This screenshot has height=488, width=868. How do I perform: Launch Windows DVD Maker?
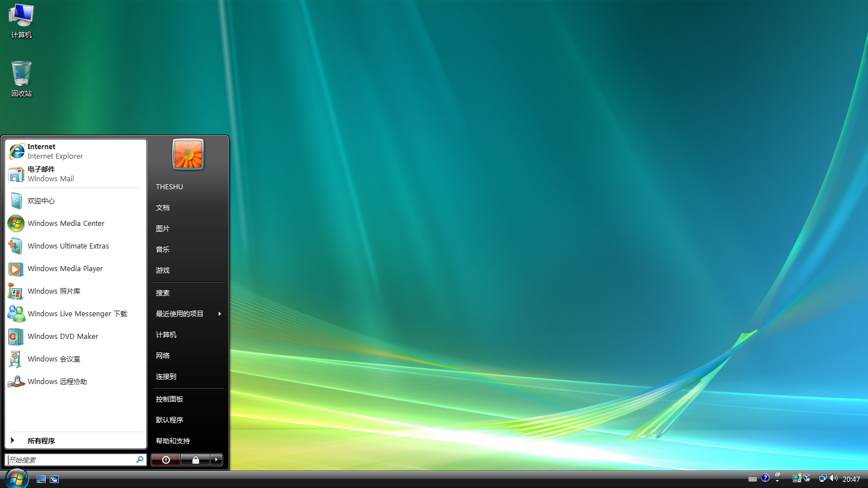pyautogui.click(x=76, y=336)
